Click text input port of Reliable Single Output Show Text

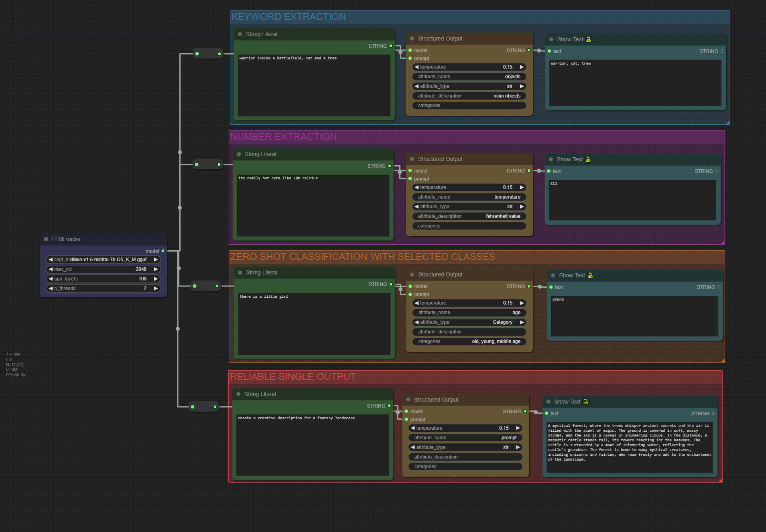pos(547,413)
